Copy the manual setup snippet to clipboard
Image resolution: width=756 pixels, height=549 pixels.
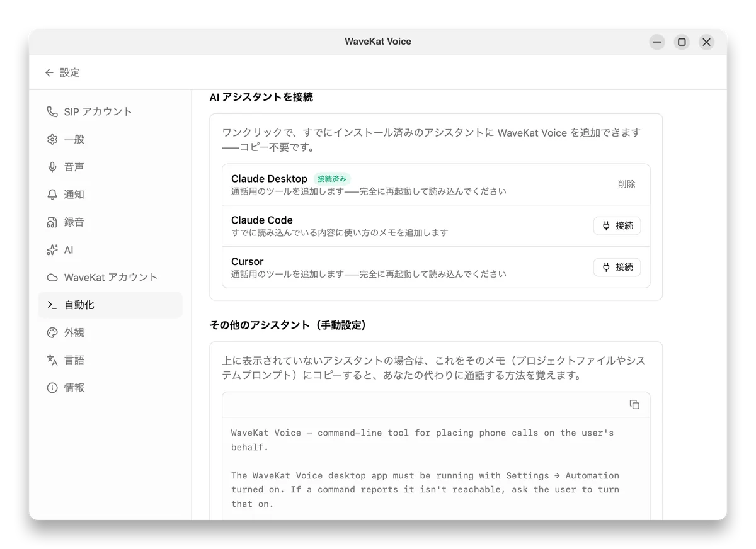634,404
